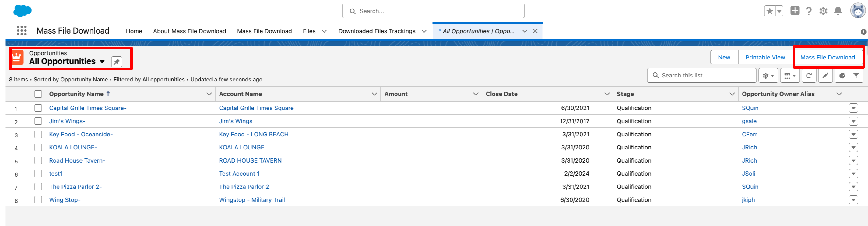The image size is (868, 226).
Task: Open the Files tab
Action: 309,31
